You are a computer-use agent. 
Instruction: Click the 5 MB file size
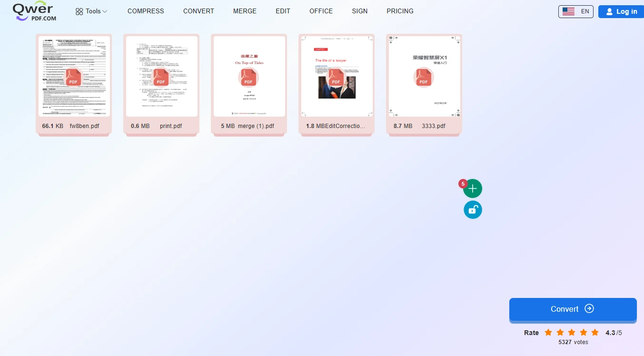pos(228,126)
